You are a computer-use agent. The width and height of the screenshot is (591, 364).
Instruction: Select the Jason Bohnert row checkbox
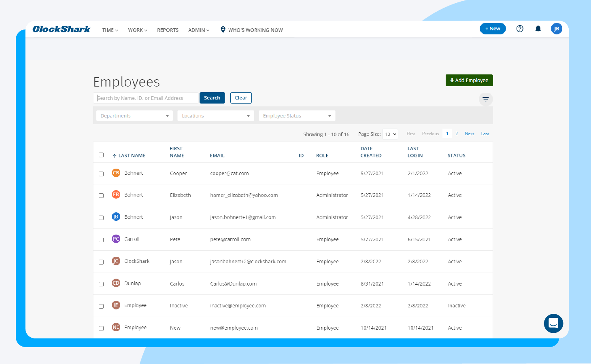[101, 218]
